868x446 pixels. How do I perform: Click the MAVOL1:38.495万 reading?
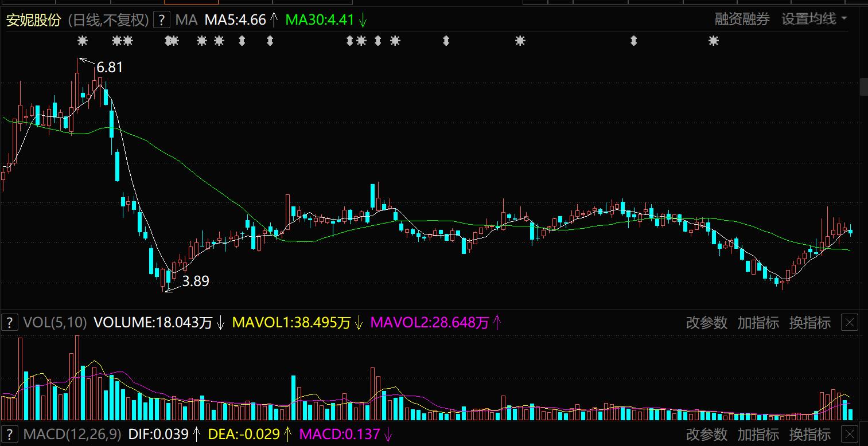pyautogui.click(x=291, y=323)
